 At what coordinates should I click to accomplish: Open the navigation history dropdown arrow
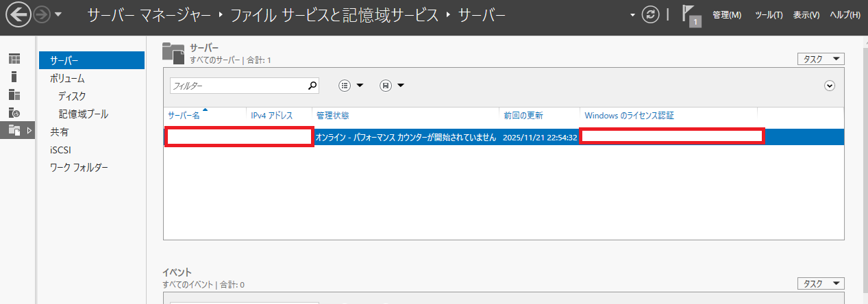58,15
